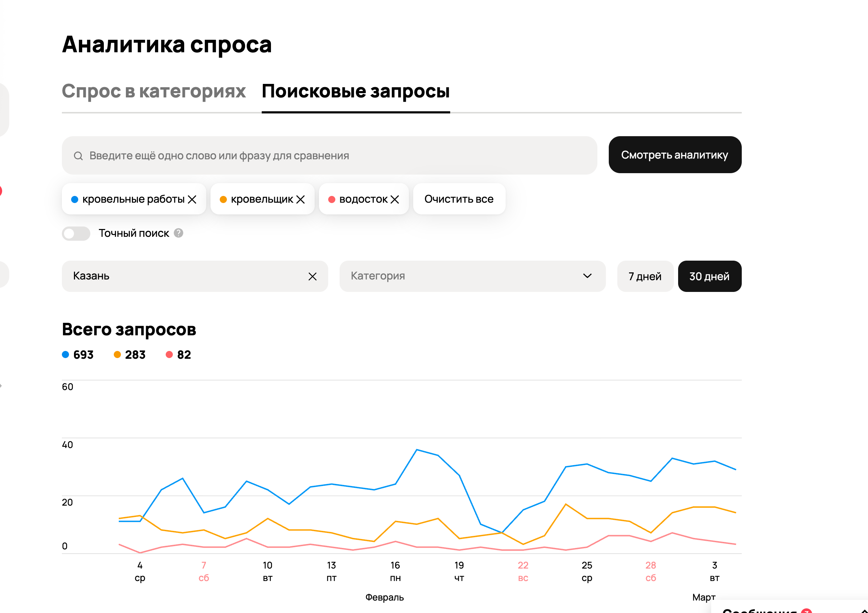
Task: Click the Очистить все button
Action: [x=459, y=199]
